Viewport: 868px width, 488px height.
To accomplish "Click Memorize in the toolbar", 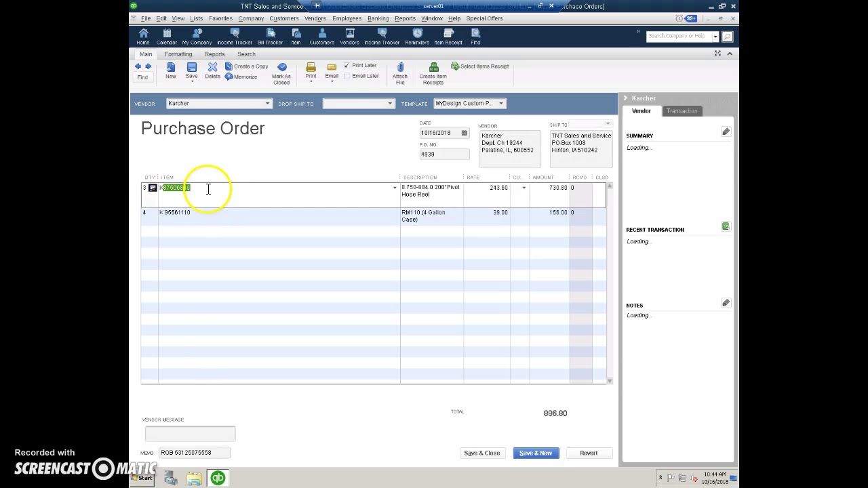I will tap(241, 77).
